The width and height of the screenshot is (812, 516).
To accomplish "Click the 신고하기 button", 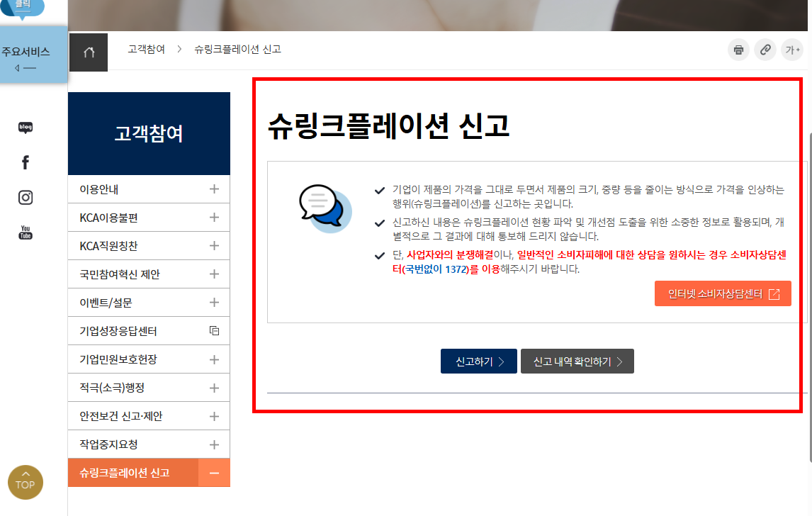I will tap(478, 361).
